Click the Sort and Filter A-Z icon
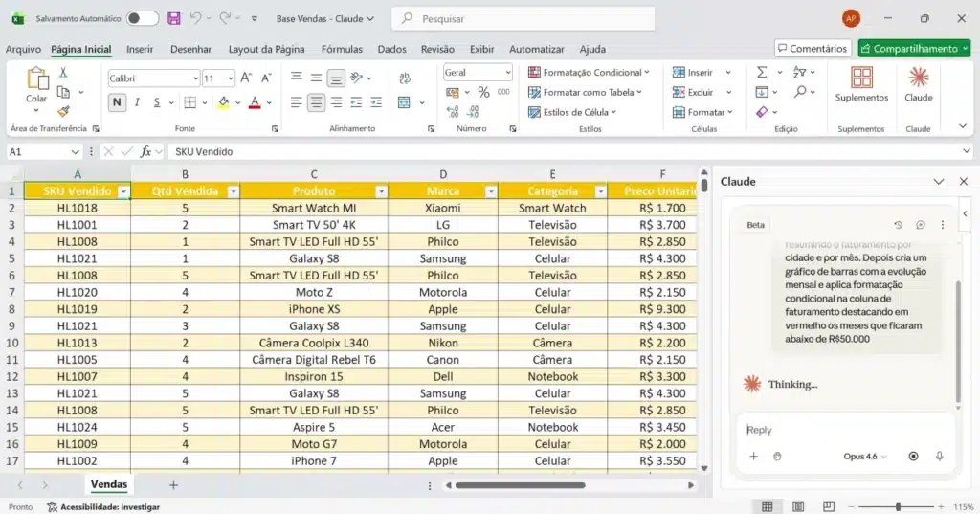This screenshot has height=514, width=980. (x=799, y=73)
